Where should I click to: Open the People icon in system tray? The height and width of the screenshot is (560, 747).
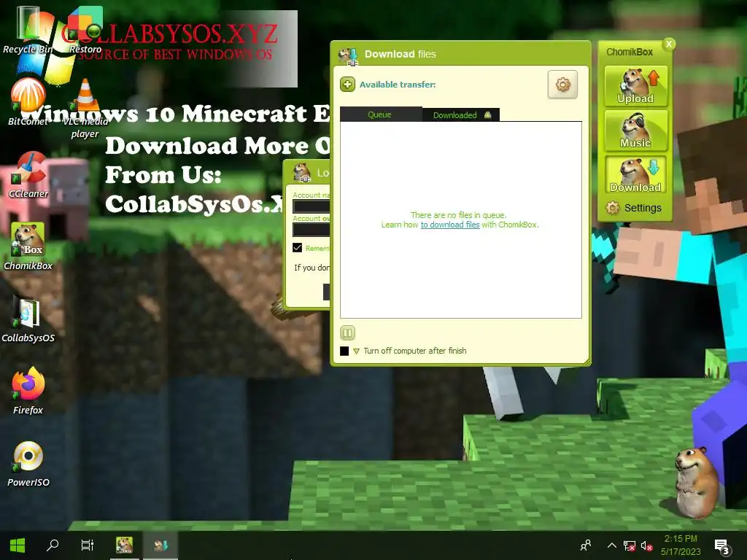[x=586, y=545]
